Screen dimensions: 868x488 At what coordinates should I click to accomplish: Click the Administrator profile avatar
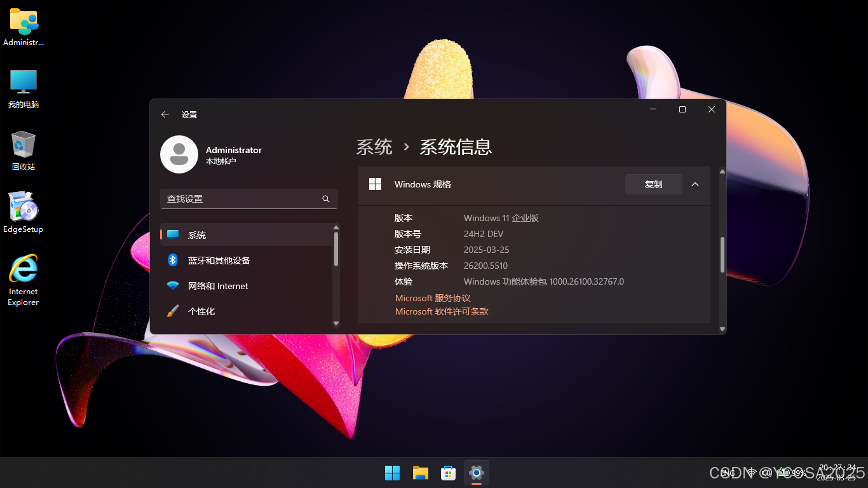pos(179,154)
